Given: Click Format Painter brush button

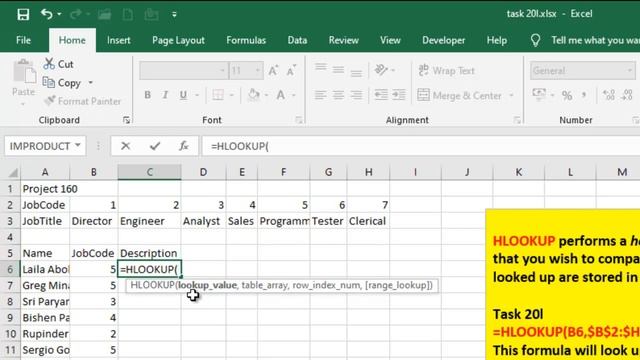Looking at the screenshot, I should tap(83, 101).
